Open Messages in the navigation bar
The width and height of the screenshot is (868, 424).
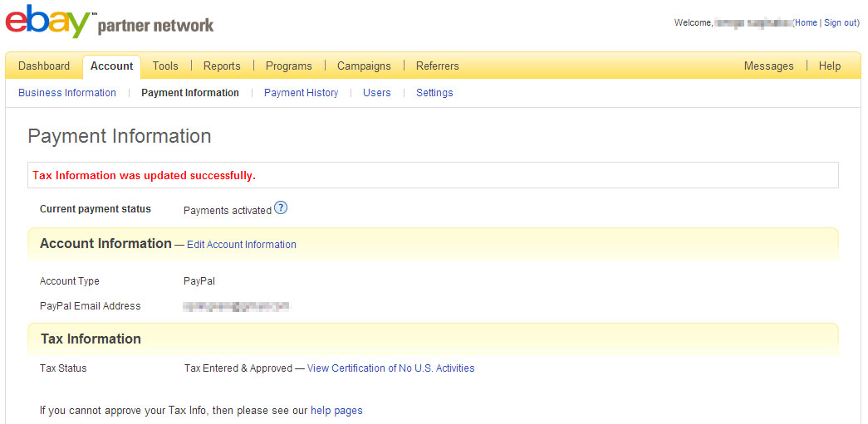click(x=768, y=66)
